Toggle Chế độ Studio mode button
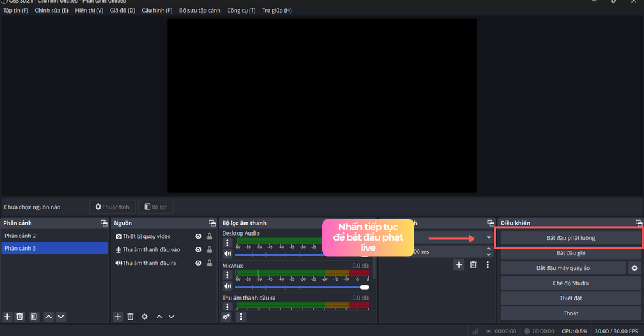 (570, 283)
